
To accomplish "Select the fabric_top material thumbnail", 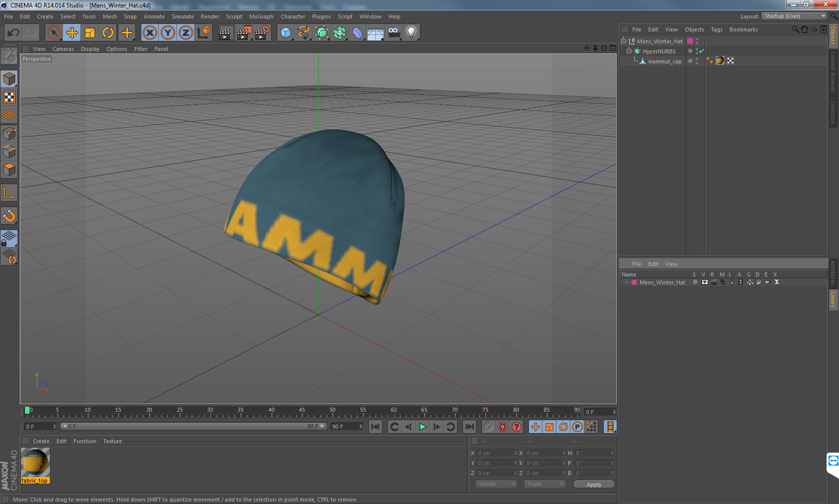I will [35, 462].
